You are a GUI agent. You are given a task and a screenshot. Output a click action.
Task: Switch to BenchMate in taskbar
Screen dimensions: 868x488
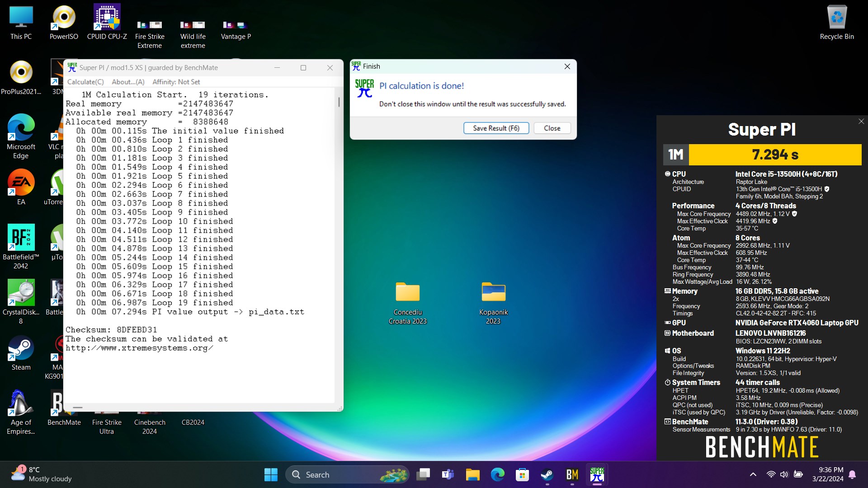pos(572,474)
